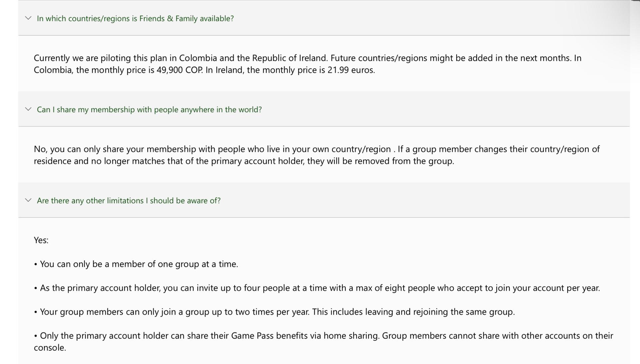The height and width of the screenshot is (364, 640).
Task: Toggle chevron beside other limitations question
Action: (x=28, y=200)
